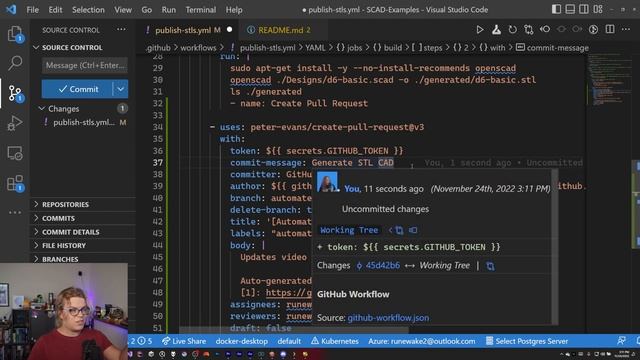Click the icon after Working Tree in Changes row
Viewport: 640px width, 360px height.
click(490, 266)
